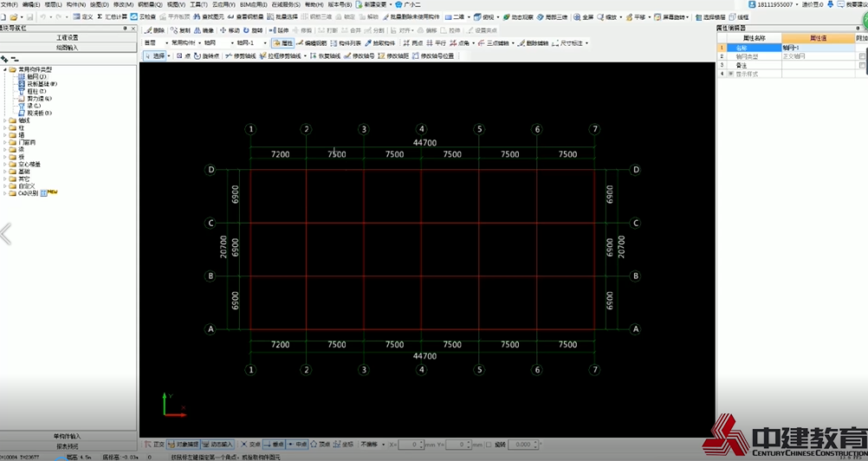The height and width of the screenshot is (461, 868).
Task: Click the 定义 define toolbar icon
Action: point(83,17)
